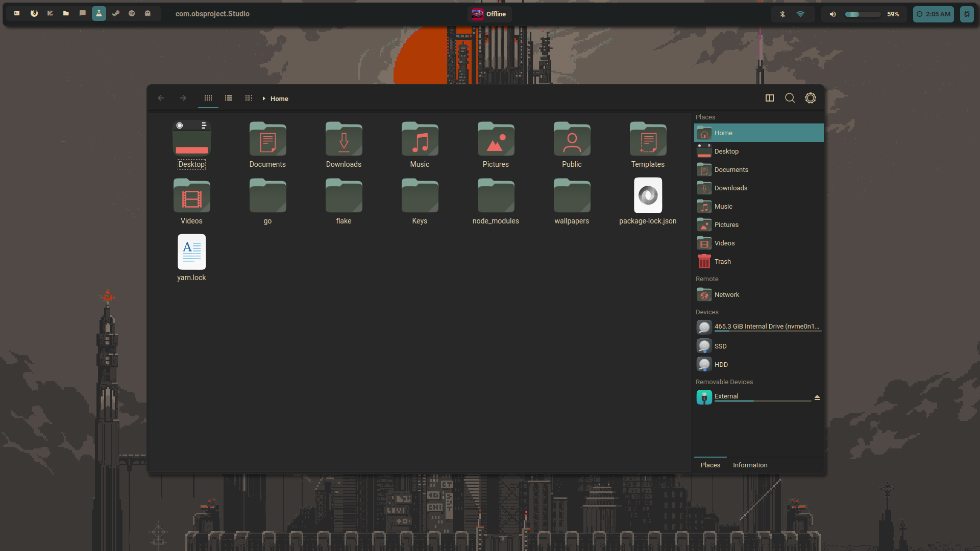The image size is (980, 551).
Task: Open the Steam workspace icon in top bar
Action: pyautogui.click(x=116, y=14)
